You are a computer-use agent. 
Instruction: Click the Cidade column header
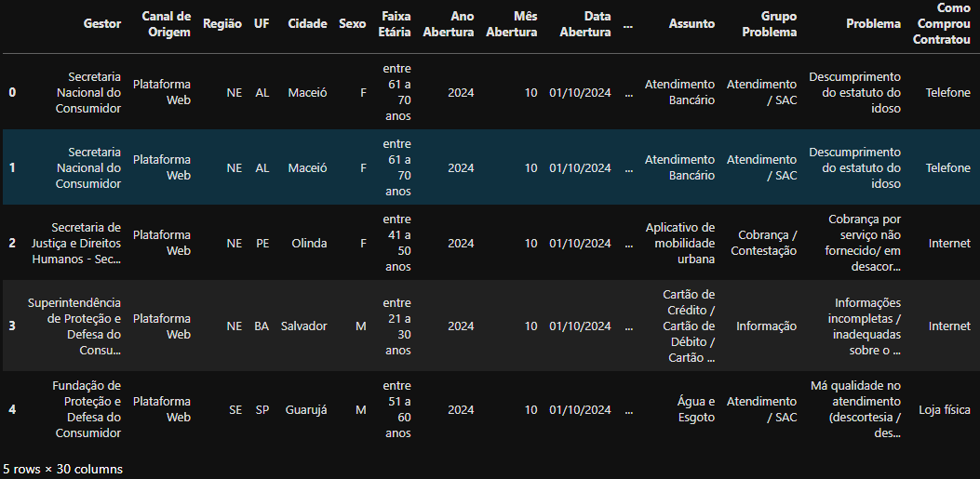tap(307, 24)
